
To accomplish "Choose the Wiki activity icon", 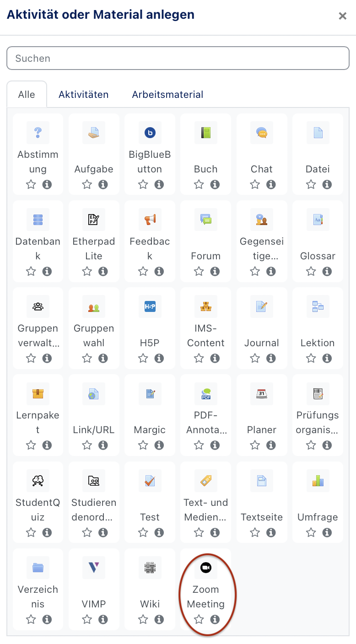I will [x=150, y=568].
